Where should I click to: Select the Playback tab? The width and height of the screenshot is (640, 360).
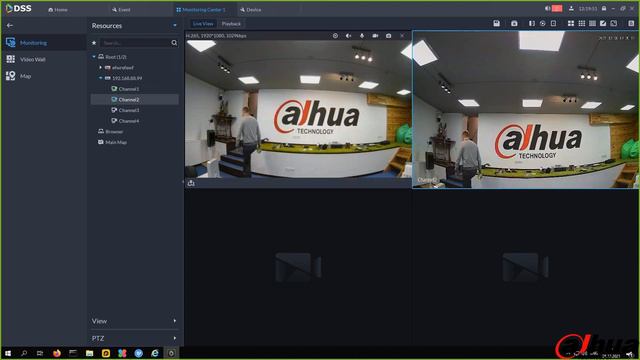coord(231,24)
